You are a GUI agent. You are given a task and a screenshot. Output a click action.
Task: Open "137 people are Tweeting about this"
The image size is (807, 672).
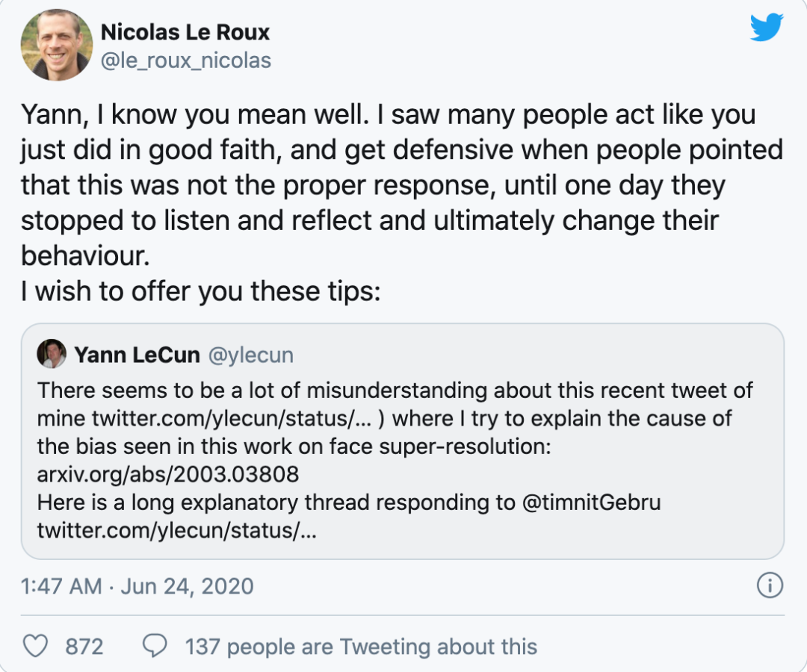point(361,646)
